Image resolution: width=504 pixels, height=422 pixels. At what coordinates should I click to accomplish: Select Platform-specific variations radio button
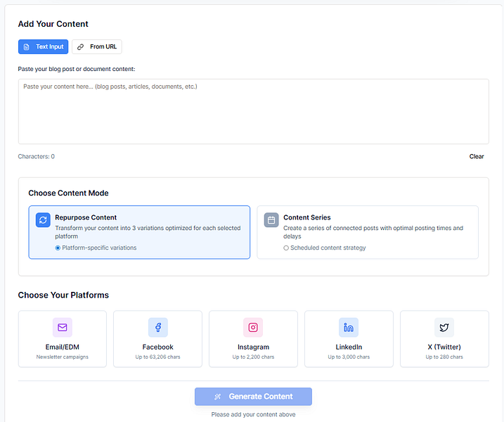pyautogui.click(x=58, y=248)
